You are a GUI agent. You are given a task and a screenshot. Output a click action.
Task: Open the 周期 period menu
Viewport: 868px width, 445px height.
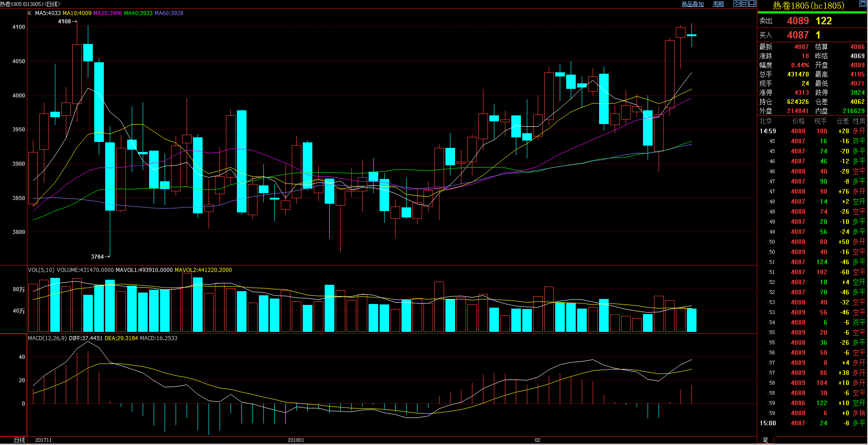(718, 4)
